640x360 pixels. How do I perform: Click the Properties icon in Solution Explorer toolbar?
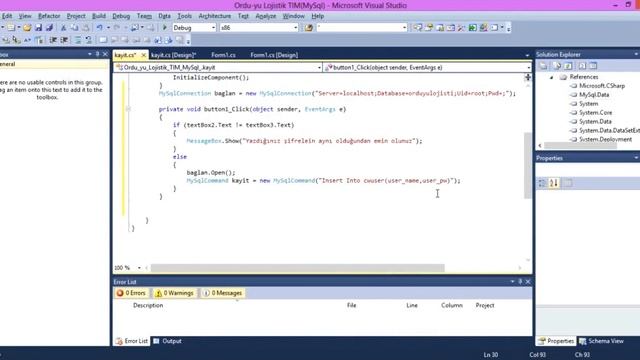click(543, 66)
